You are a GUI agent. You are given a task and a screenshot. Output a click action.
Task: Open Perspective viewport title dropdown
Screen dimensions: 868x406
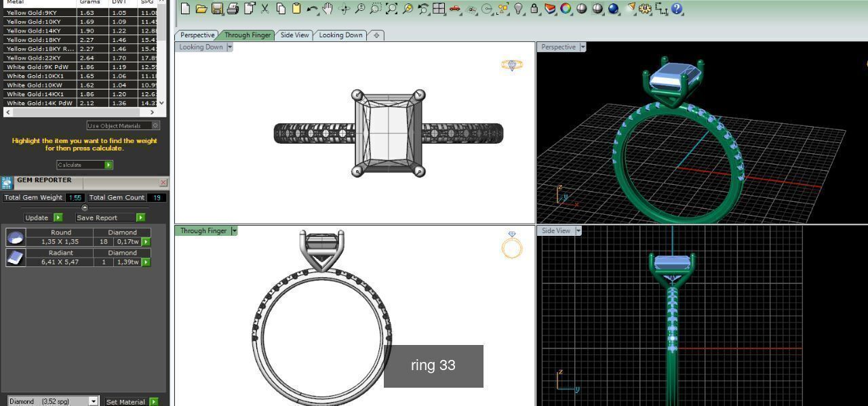[583, 47]
